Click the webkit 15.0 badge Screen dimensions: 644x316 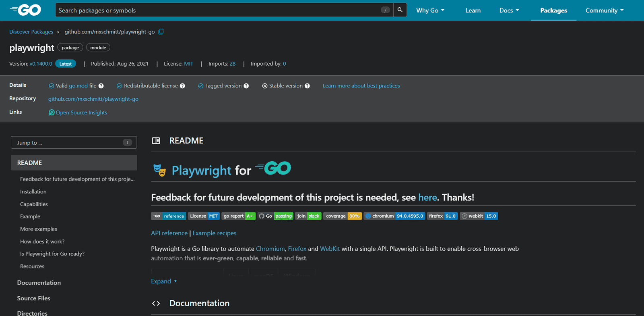point(479,216)
